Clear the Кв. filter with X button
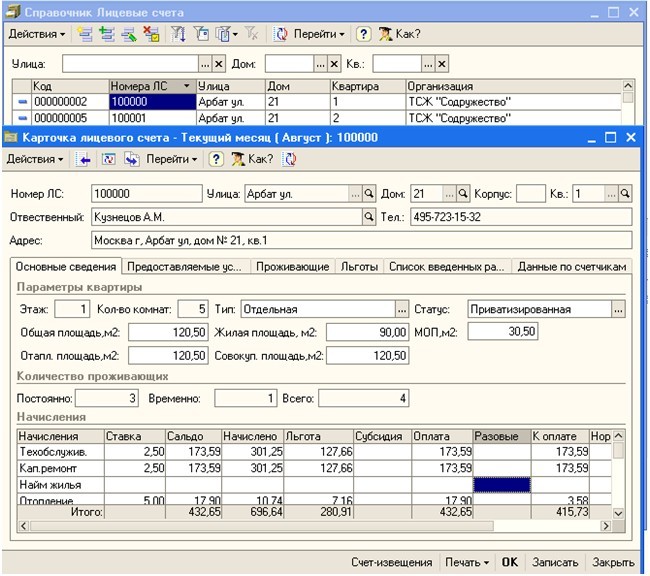 coord(442,64)
